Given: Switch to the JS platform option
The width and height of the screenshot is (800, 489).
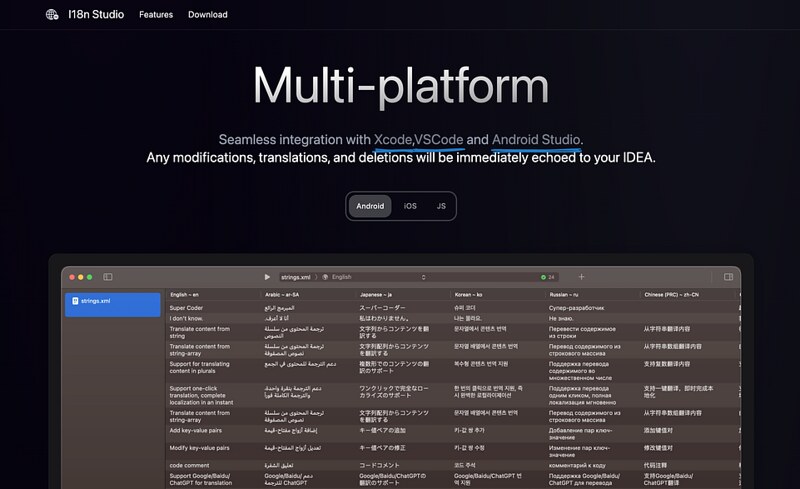Looking at the screenshot, I should click(x=440, y=206).
